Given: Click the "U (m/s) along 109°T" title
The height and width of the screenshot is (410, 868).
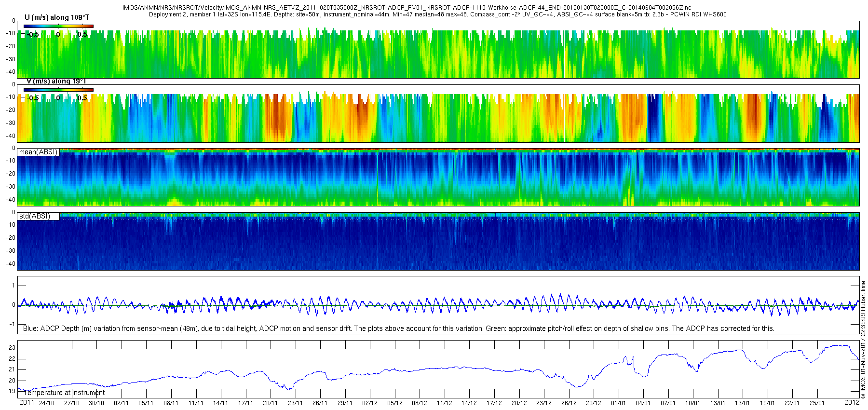Looking at the screenshot, I should 57,17.
